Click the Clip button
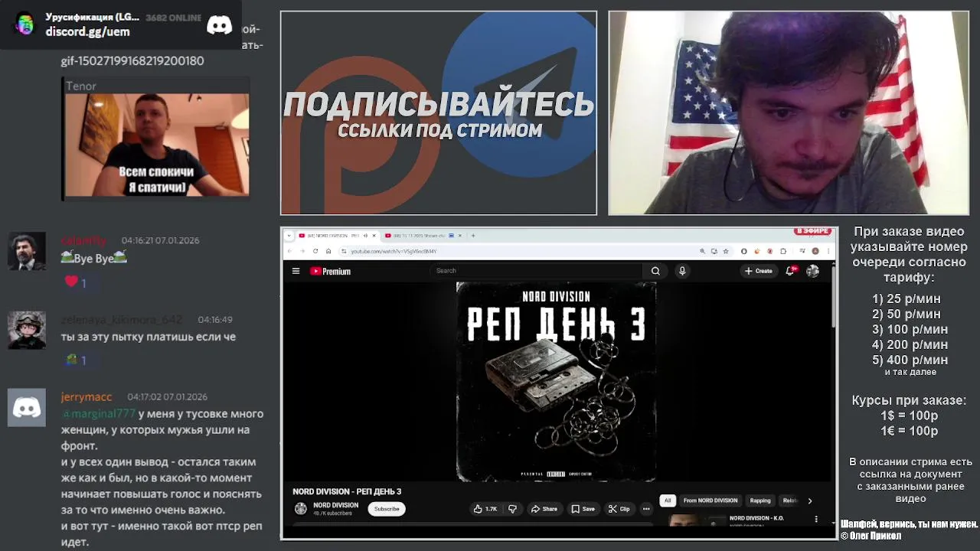This screenshot has height=551, width=980. (x=619, y=509)
